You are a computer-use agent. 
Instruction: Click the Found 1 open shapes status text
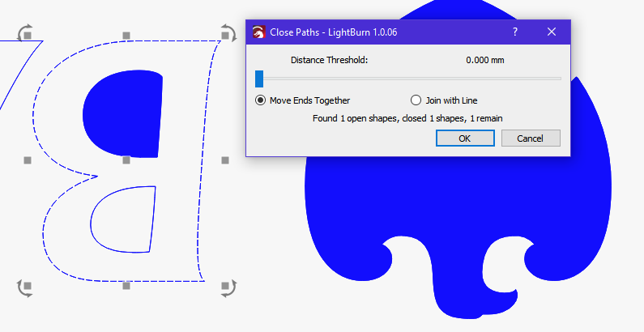pyautogui.click(x=407, y=118)
